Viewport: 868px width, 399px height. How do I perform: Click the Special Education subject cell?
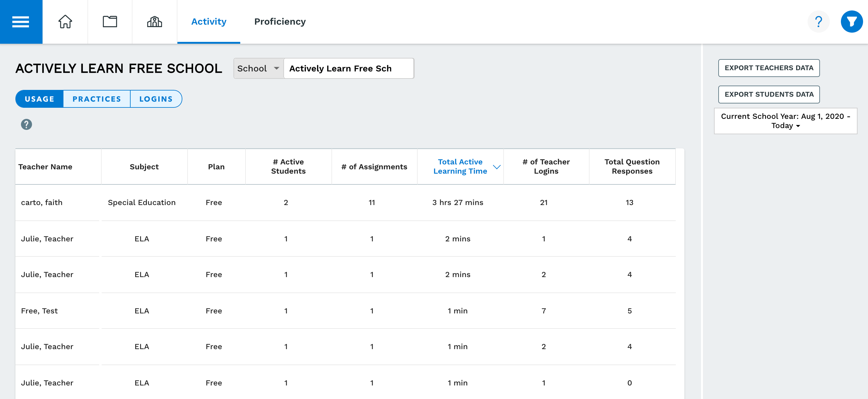coord(142,203)
